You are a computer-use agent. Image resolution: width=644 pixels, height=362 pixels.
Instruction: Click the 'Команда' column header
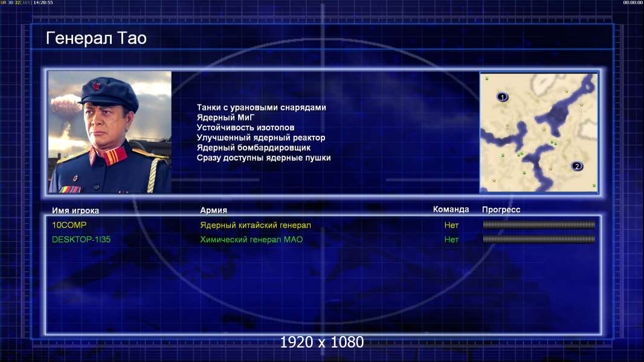pyautogui.click(x=451, y=209)
